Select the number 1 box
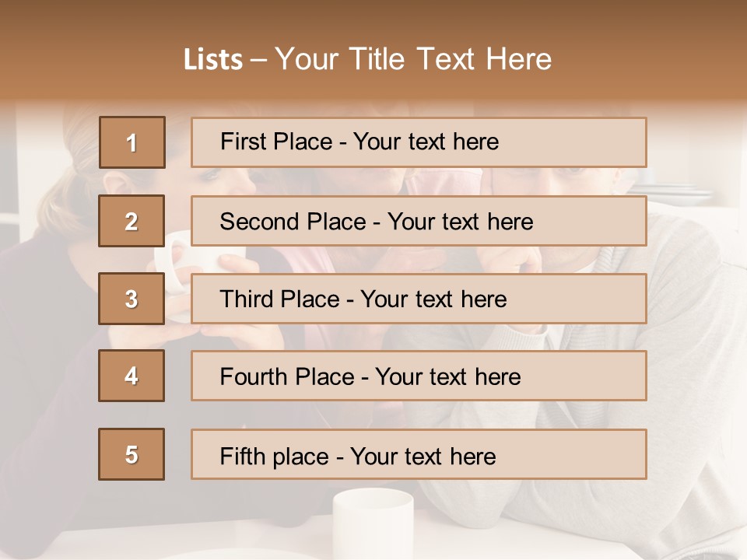This screenshot has width=747, height=560. point(132,142)
